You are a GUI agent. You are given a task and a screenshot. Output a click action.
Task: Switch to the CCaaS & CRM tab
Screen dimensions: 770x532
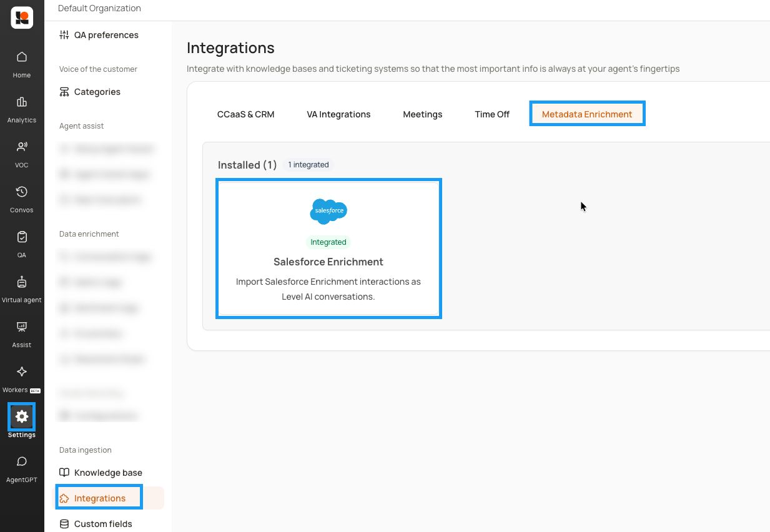coord(246,114)
